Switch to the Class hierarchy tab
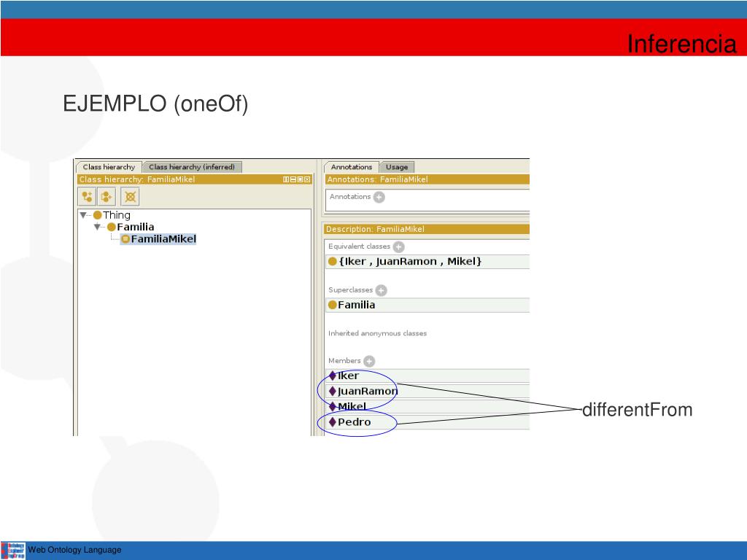Screen dimensions: 747x560 [x=109, y=167]
